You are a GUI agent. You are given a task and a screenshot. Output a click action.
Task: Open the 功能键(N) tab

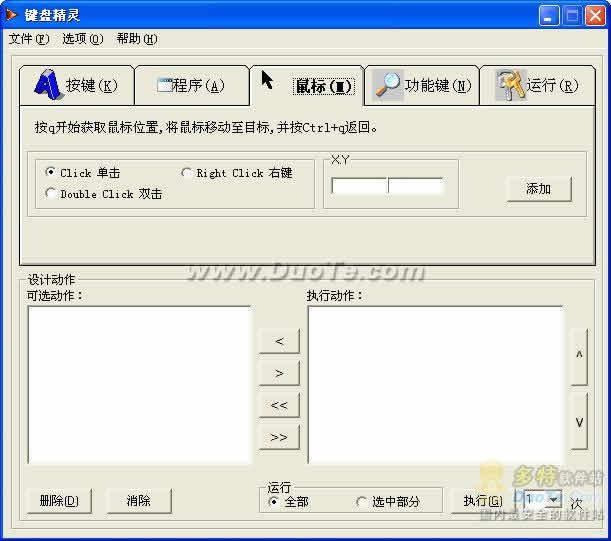(x=422, y=85)
